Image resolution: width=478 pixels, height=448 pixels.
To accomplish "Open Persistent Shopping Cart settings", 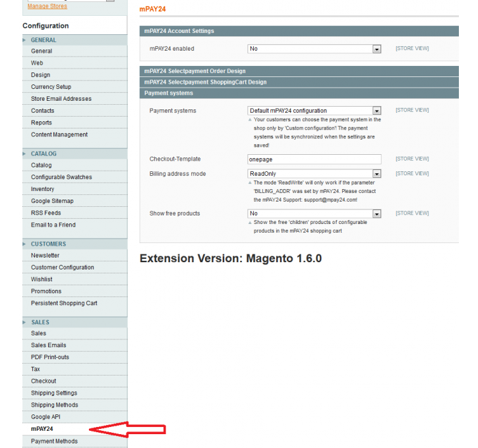I will (x=75, y=303).
